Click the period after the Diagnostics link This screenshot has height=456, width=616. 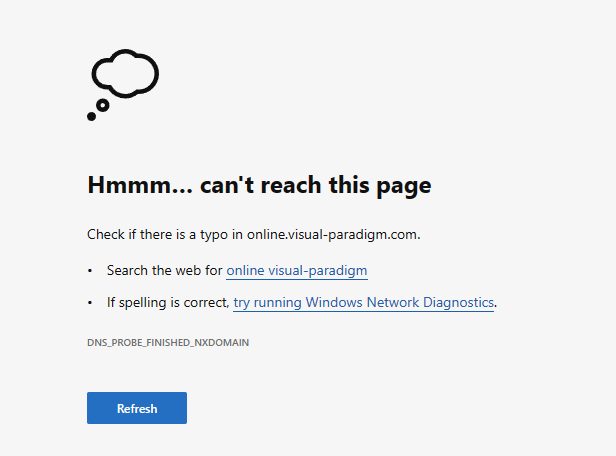(x=497, y=304)
